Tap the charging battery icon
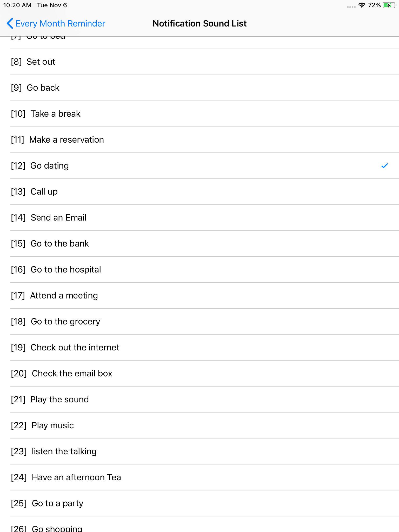399x532 pixels. pos(389,5)
